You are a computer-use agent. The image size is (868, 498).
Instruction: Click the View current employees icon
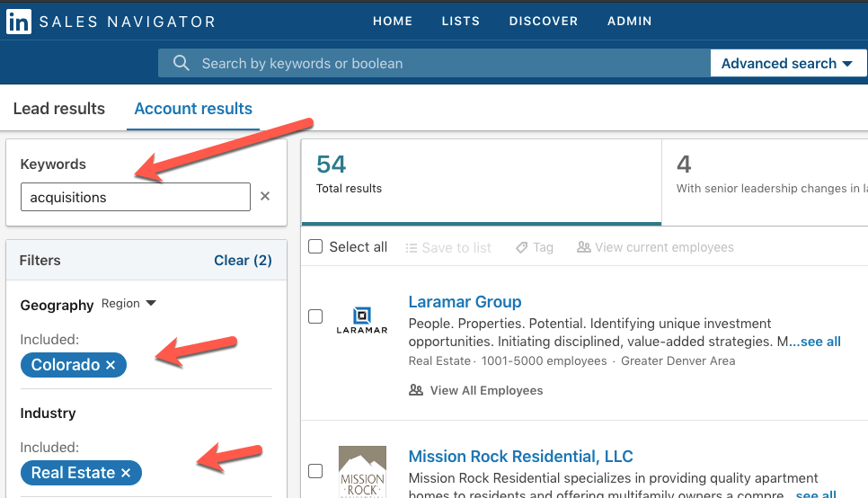pos(583,247)
